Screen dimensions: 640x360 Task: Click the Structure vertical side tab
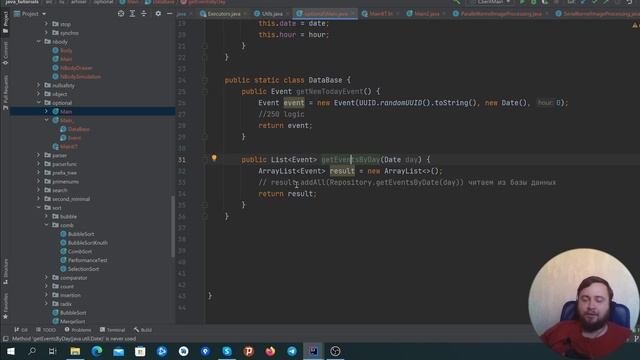(5, 271)
